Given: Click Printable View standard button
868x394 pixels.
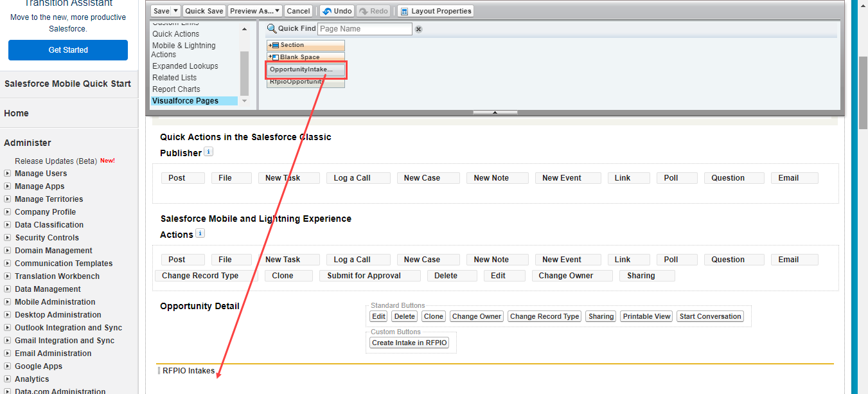Looking at the screenshot, I should pyautogui.click(x=646, y=316).
